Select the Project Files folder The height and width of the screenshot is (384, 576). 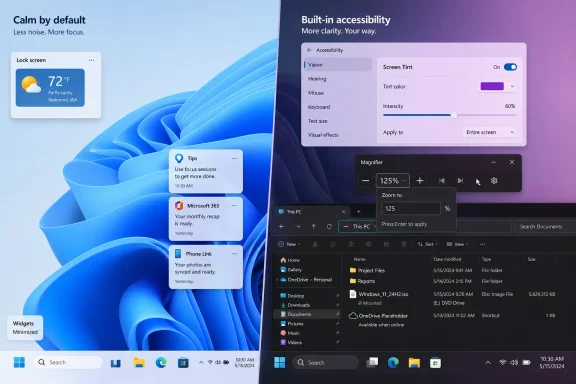point(367,270)
